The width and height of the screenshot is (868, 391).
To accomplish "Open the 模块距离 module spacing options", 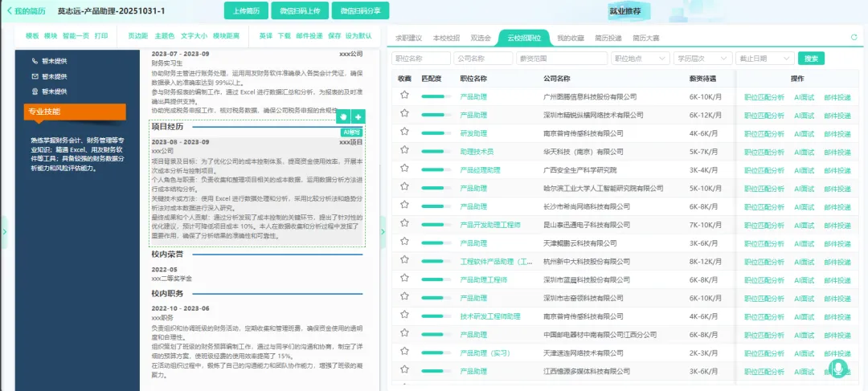I will (x=227, y=35).
